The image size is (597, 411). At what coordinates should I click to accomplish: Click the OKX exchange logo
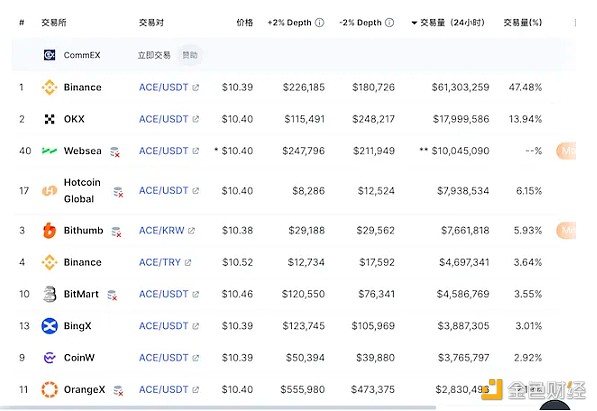click(x=49, y=119)
